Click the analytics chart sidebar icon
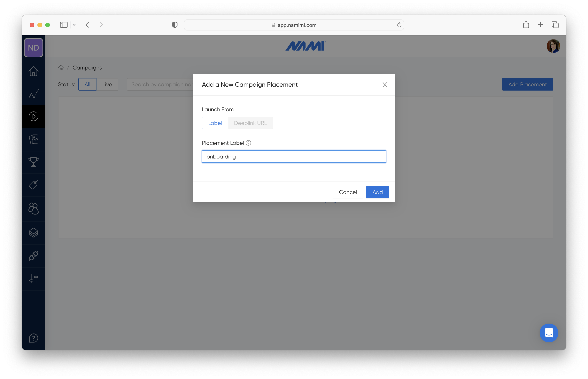Image resolution: width=588 pixels, height=379 pixels. pos(33,94)
